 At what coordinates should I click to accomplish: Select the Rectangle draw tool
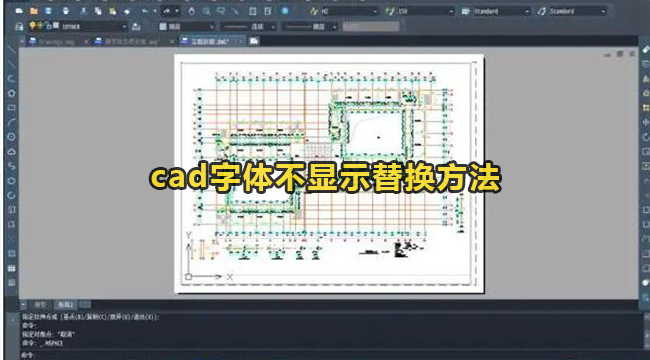12,107
